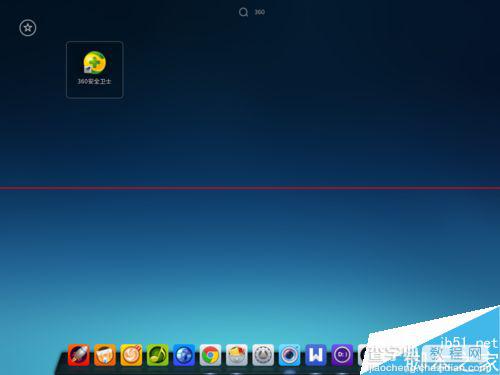This screenshot has height=375, width=500.
Task: Click the magnifier search icon
Action: 243,12
